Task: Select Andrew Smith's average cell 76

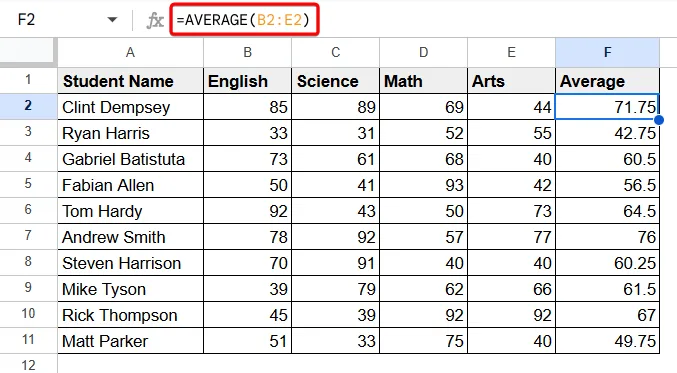Action: click(x=607, y=237)
